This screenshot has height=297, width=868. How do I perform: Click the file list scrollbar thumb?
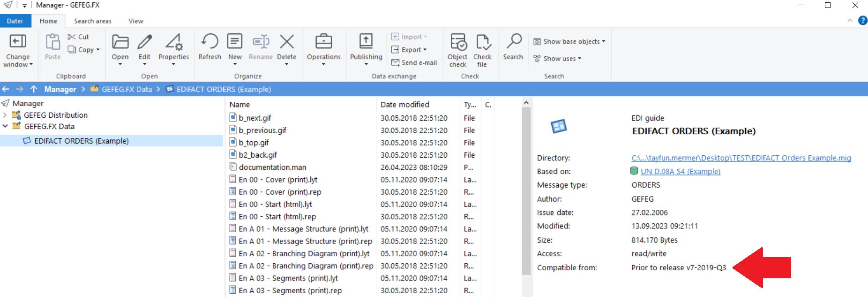coord(526,191)
